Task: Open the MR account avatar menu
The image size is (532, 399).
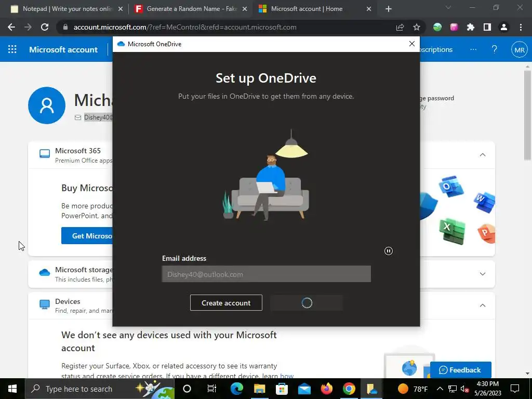Action: coord(519,50)
